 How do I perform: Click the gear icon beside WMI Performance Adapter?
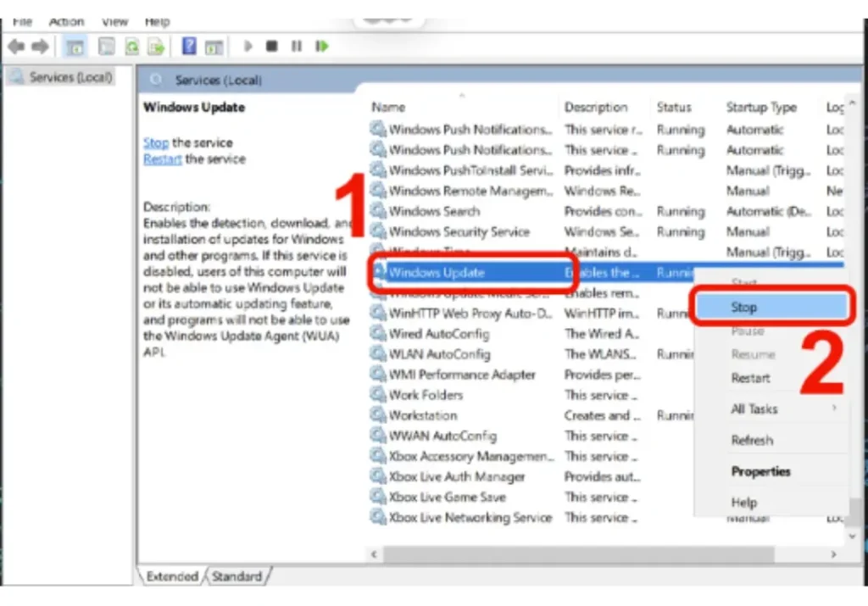[378, 375]
